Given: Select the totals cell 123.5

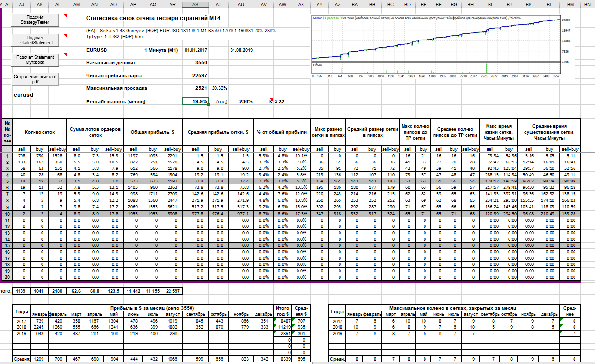Looking at the screenshot, I should tap(113, 291).
